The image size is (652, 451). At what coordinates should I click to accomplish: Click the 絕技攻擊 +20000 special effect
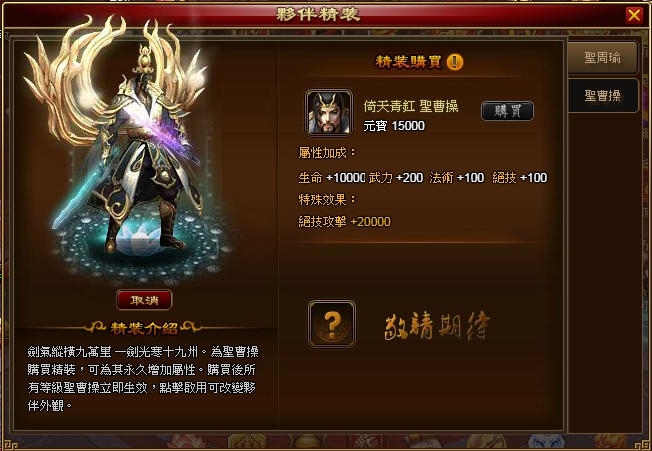344,222
